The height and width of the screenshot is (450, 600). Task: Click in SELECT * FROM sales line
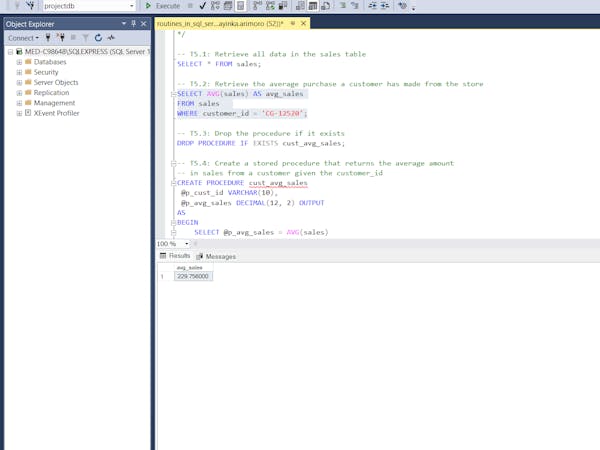[x=219, y=64]
